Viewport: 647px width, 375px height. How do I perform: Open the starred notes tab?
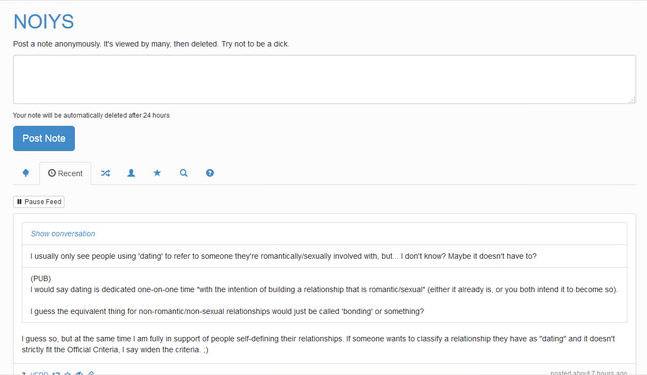coord(157,173)
